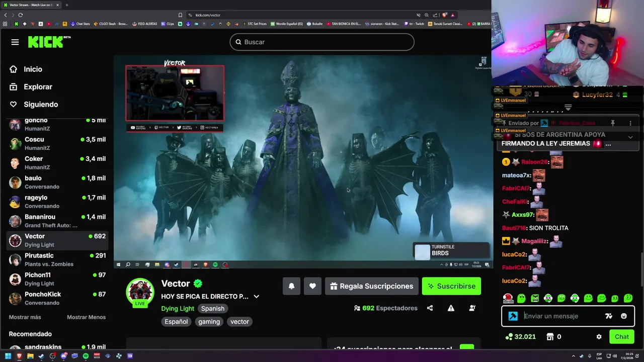Open File Explorer from the taskbar

pyautogui.click(x=30, y=356)
